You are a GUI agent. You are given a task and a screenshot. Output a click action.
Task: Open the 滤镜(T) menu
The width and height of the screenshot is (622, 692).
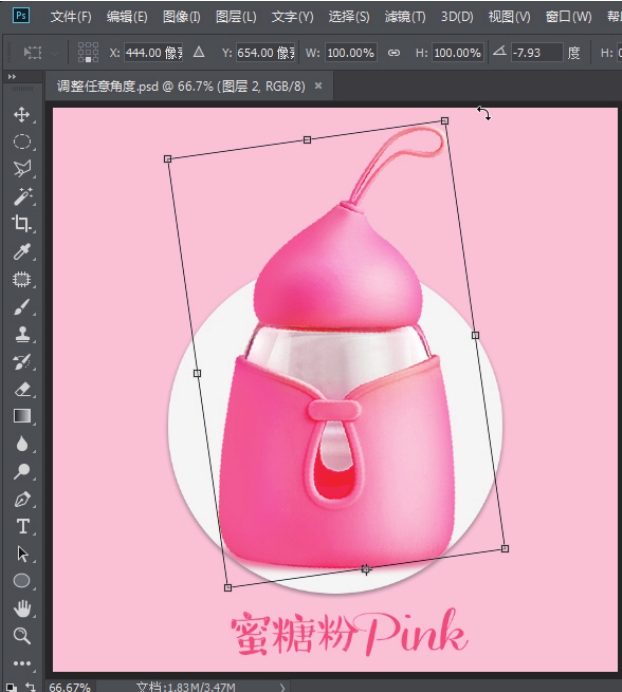coord(405,17)
